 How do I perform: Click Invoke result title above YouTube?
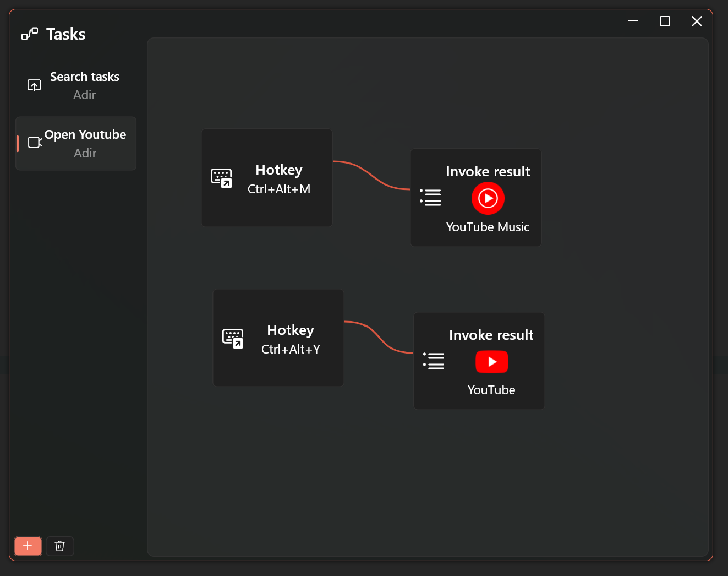click(x=491, y=335)
